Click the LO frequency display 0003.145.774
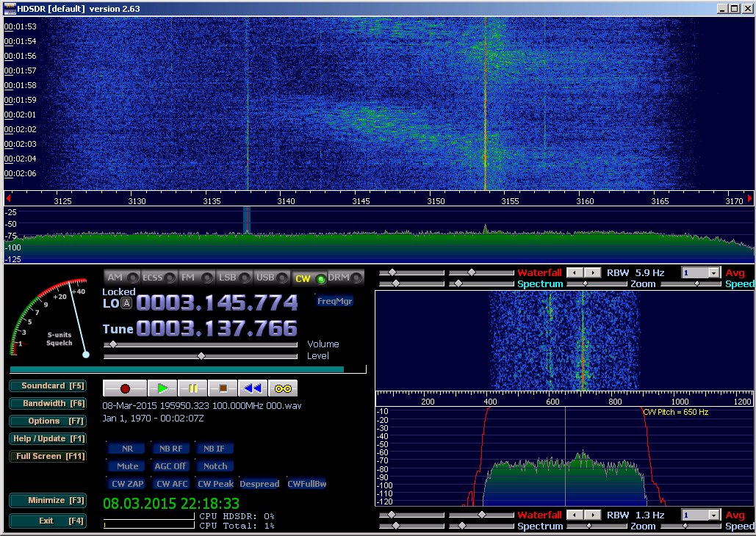Viewport: 756px width, 536px height. pos(217,303)
